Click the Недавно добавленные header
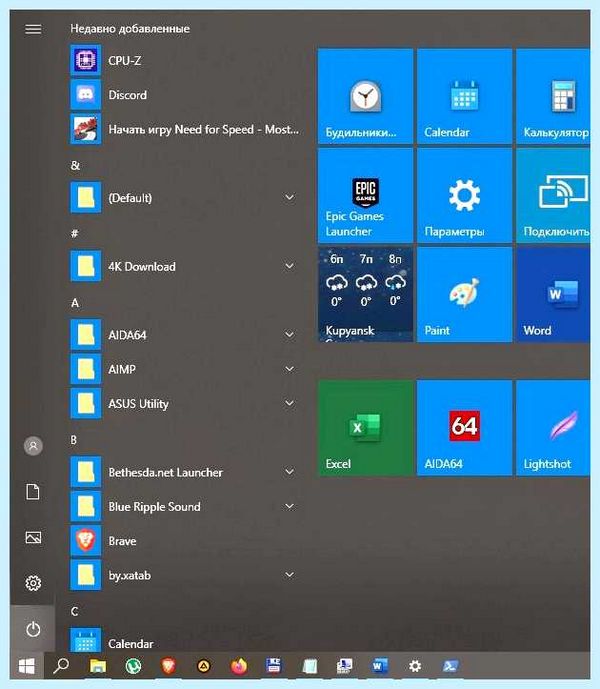The height and width of the screenshot is (689, 600). coord(130,29)
